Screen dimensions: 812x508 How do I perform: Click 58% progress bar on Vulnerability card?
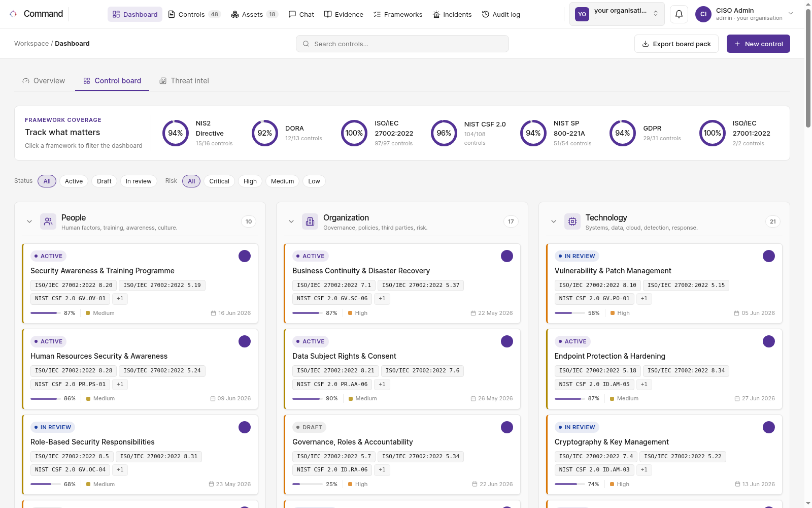pyautogui.click(x=569, y=313)
